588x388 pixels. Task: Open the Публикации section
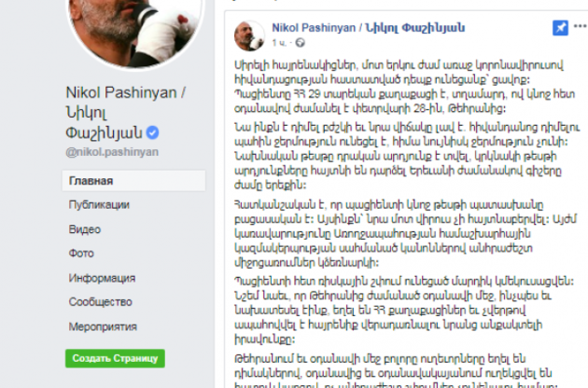tap(99, 204)
